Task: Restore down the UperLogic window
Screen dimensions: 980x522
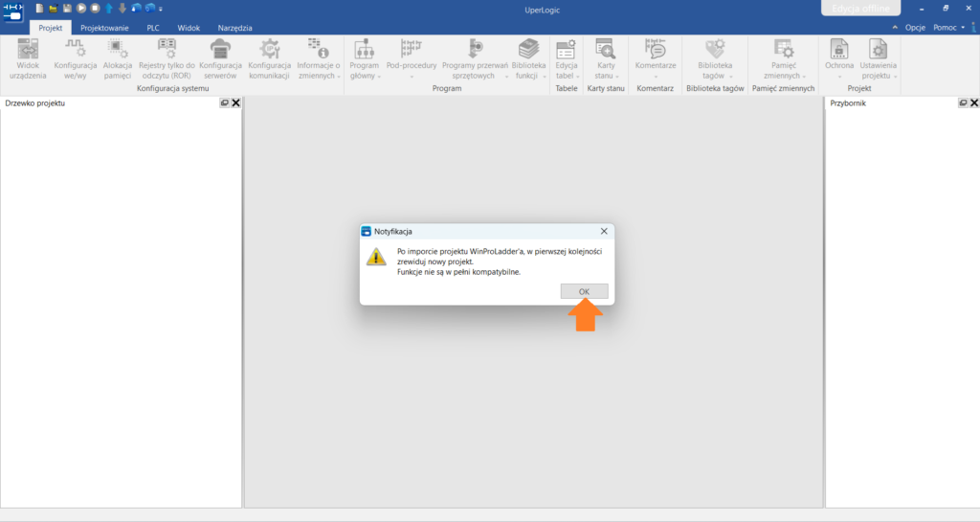Action: pyautogui.click(x=946, y=9)
